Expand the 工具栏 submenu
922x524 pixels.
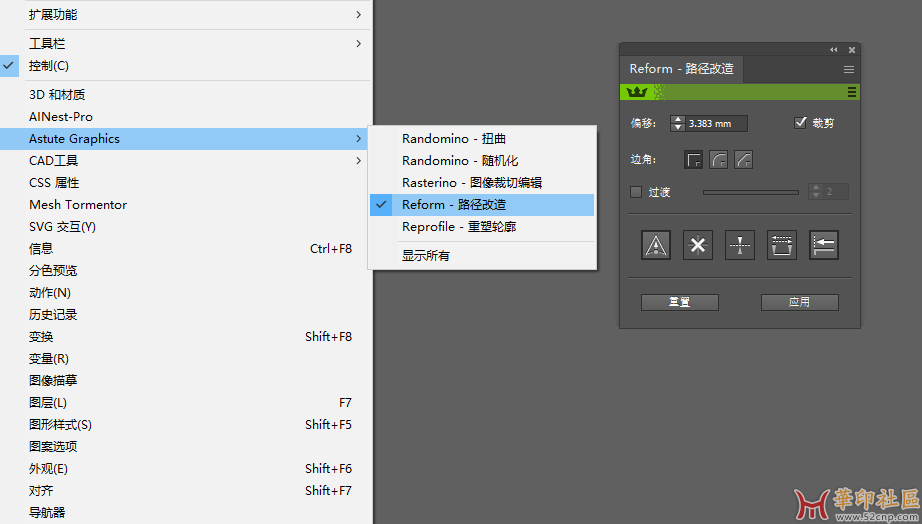click(x=185, y=44)
